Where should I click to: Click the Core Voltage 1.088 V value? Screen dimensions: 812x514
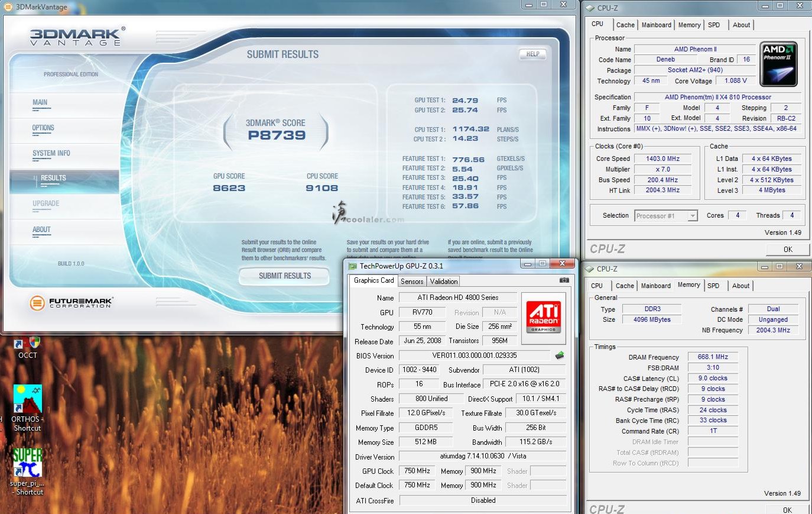[736, 80]
